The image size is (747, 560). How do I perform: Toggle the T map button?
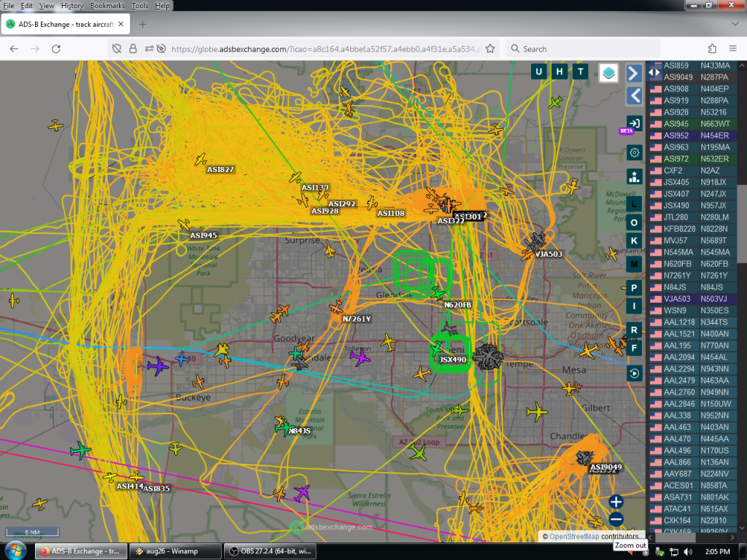(580, 72)
